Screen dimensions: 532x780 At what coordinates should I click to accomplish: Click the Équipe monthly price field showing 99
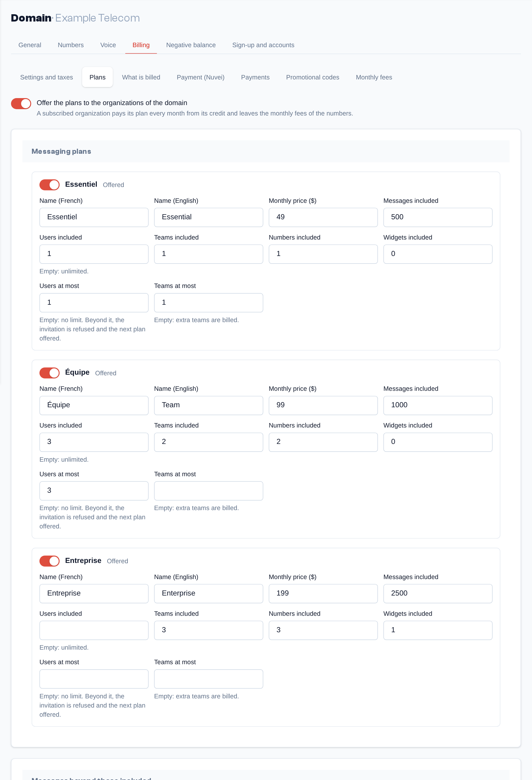tap(323, 405)
